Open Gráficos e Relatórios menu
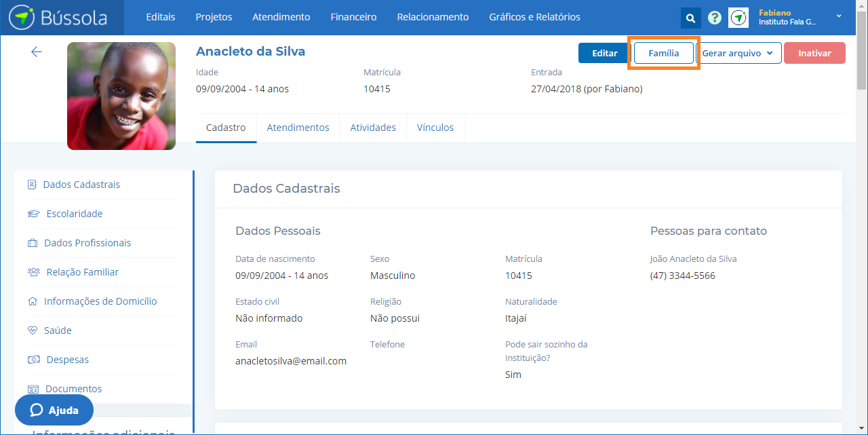868x435 pixels. point(534,17)
